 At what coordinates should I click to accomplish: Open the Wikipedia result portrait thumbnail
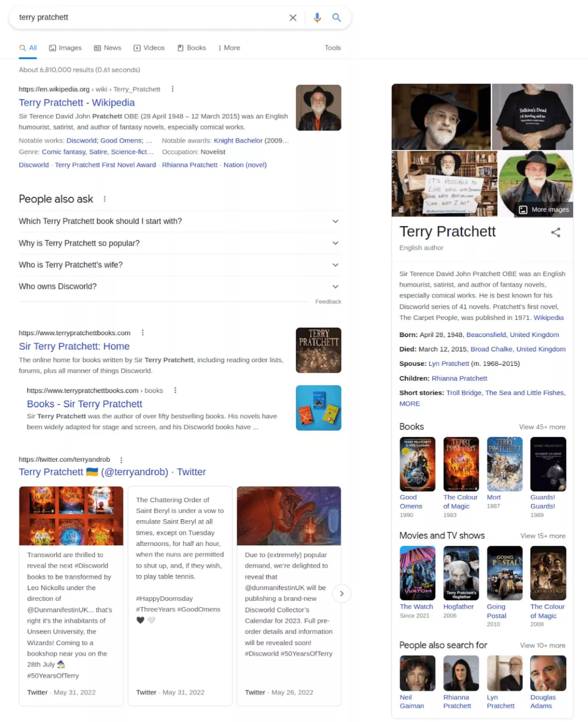tap(318, 108)
